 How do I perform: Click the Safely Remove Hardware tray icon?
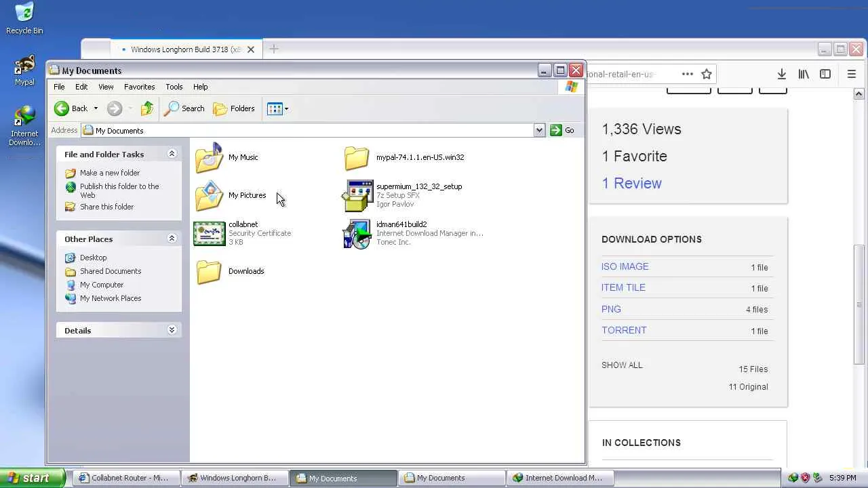pyautogui.click(x=818, y=478)
